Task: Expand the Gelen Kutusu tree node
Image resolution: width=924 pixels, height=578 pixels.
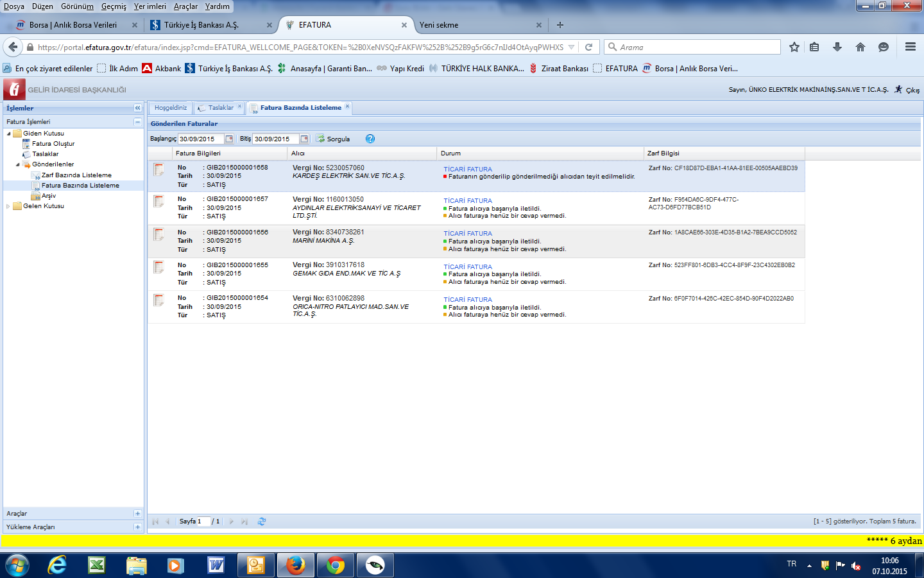Action: (8, 206)
